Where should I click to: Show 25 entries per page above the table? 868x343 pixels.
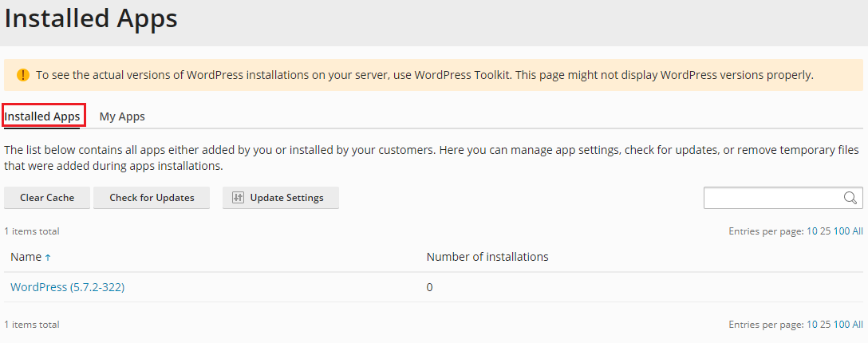pos(826,232)
